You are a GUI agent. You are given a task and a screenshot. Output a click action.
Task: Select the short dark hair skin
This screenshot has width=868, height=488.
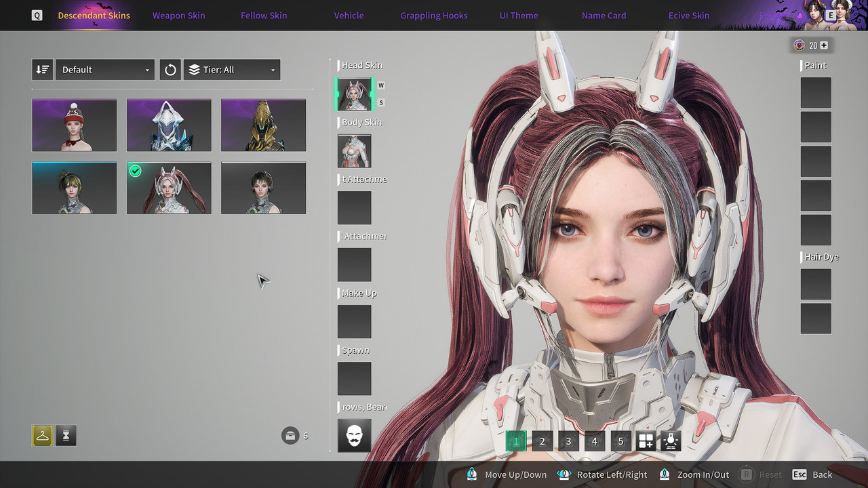tap(263, 188)
